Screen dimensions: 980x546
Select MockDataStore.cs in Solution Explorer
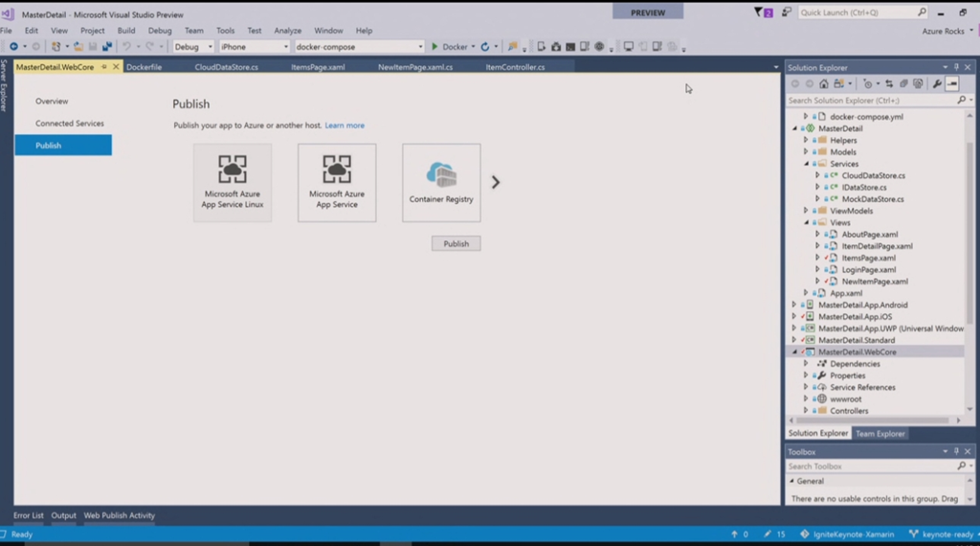pos(873,199)
